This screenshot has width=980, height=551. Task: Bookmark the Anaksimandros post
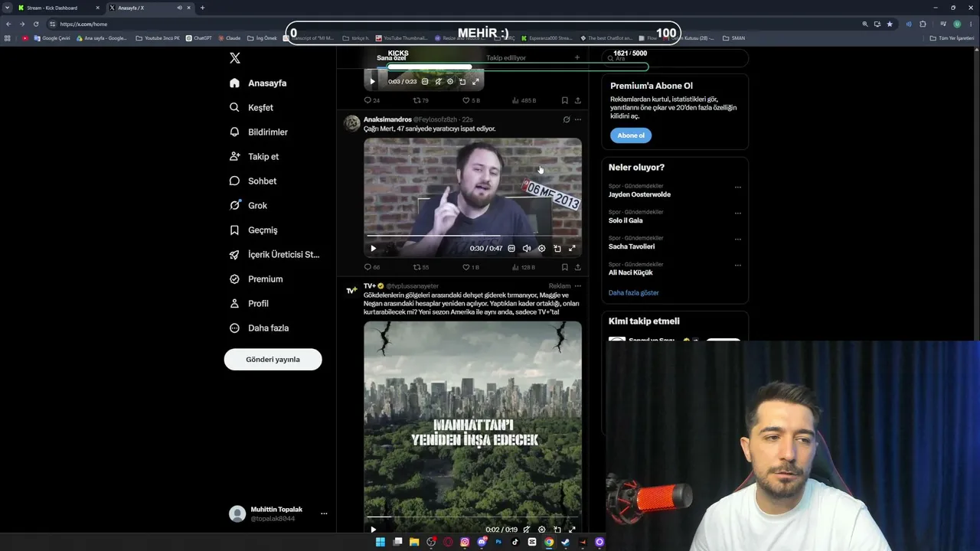coord(565,267)
